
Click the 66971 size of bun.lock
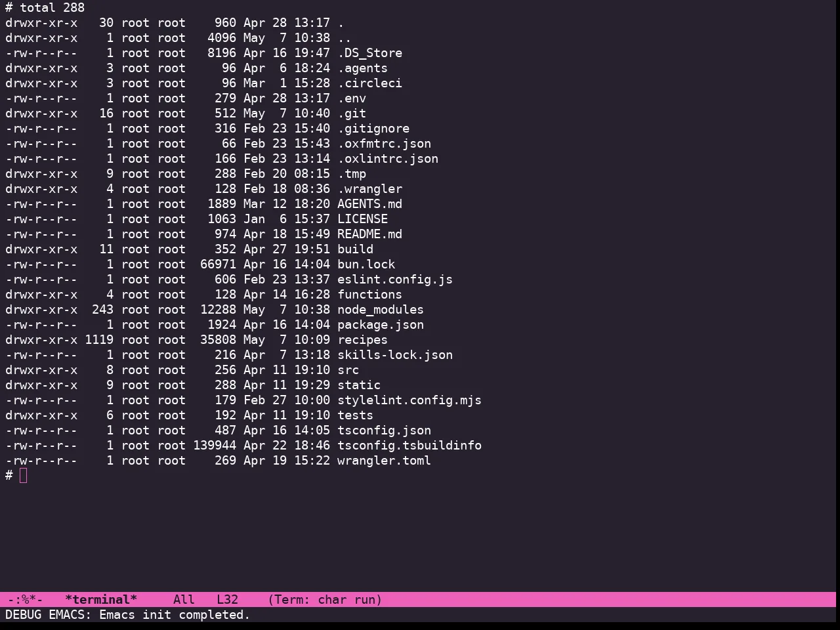click(218, 264)
